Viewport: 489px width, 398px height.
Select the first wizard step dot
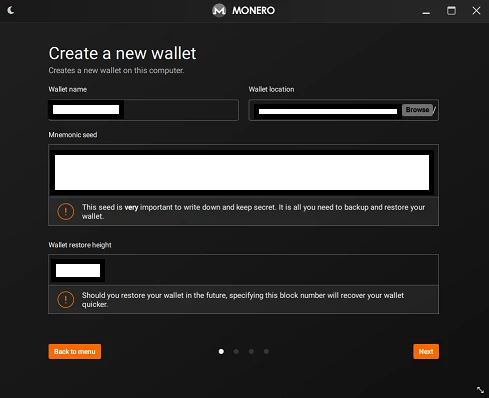[x=221, y=351]
